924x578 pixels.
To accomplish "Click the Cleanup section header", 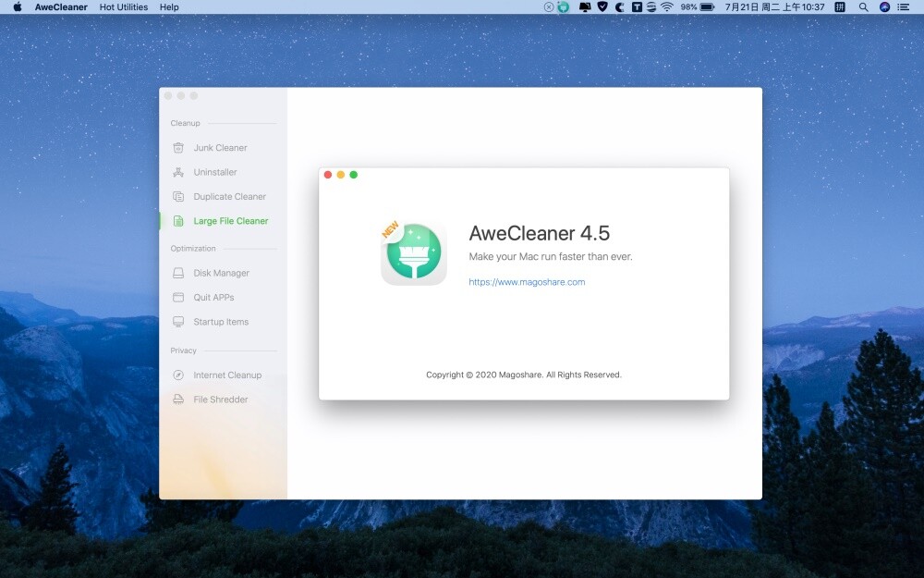I will pos(185,123).
